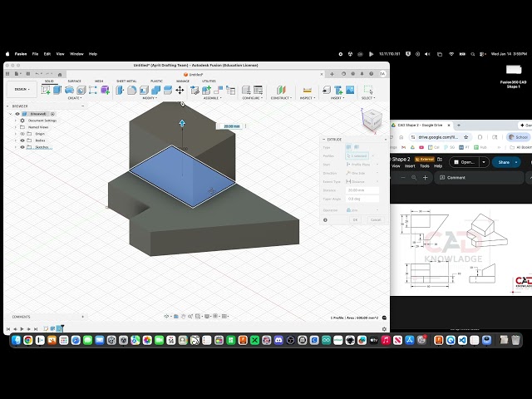Image resolution: width=532 pixels, height=399 pixels.
Task: Toggle visibility of the Origin folder
Action: (22, 134)
